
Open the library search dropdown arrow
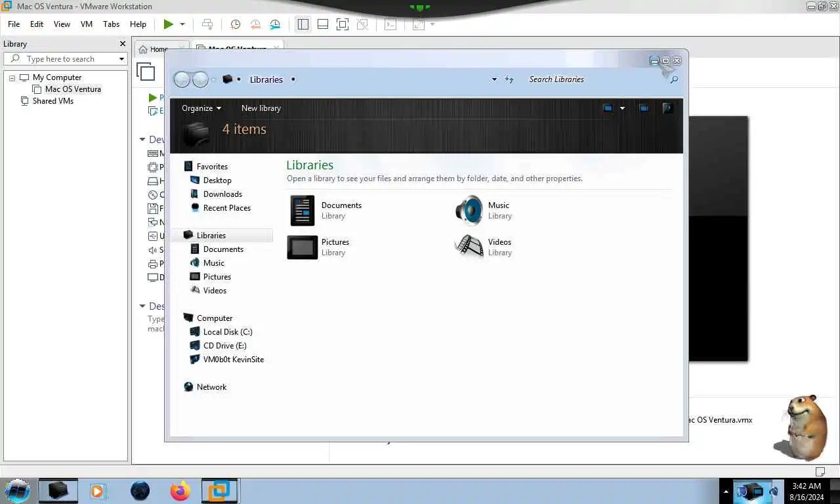pyautogui.click(x=121, y=59)
